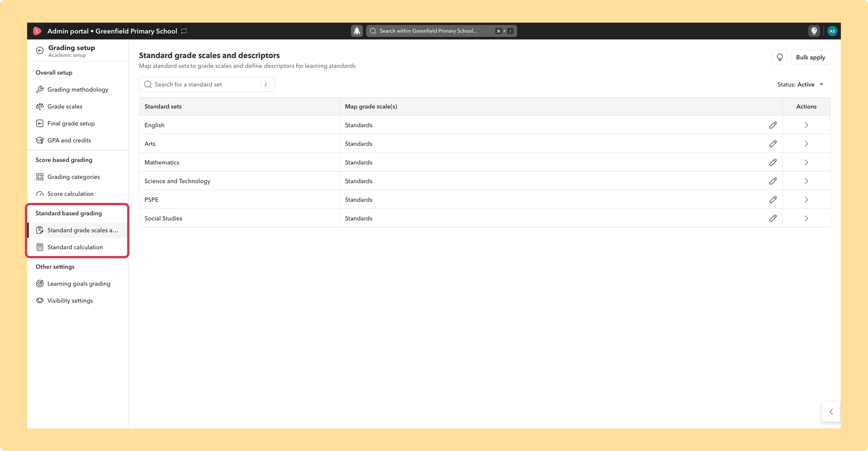Click the Standards value in the PSPE row
Image resolution: width=868 pixels, height=451 pixels.
coord(359,200)
